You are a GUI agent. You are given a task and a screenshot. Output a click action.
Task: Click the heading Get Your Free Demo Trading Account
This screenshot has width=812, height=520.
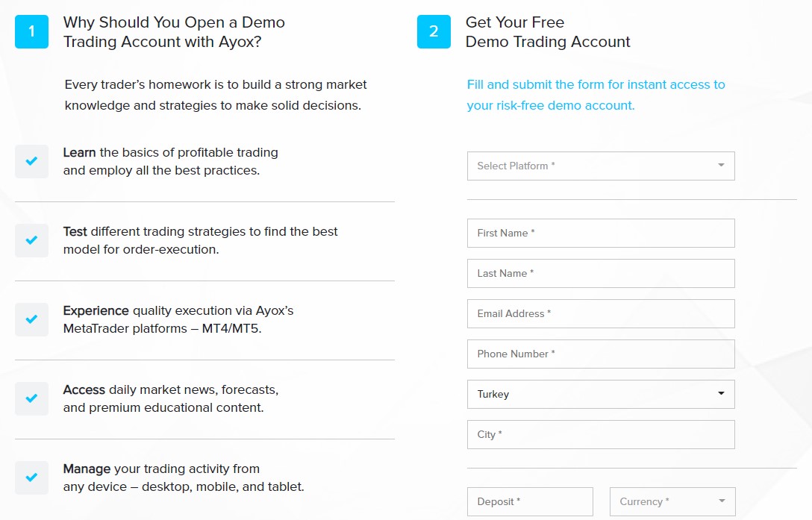point(548,32)
